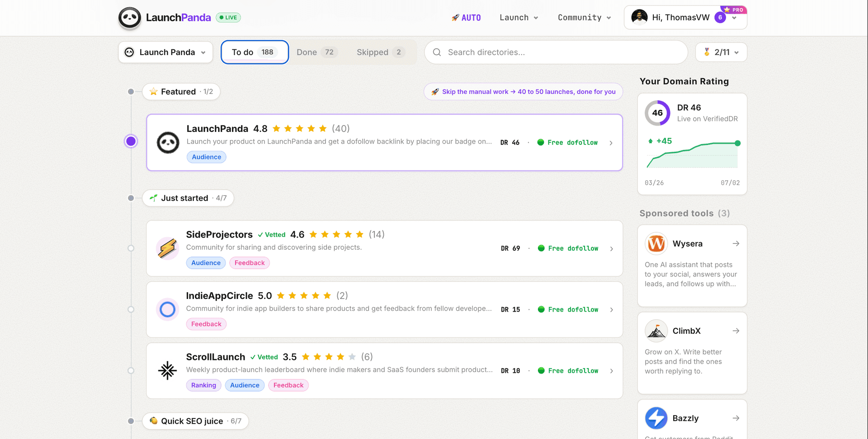Click the Skip the manual work banner
Image resolution: width=868 pixels, height=439 pixels.
point(523,92)
